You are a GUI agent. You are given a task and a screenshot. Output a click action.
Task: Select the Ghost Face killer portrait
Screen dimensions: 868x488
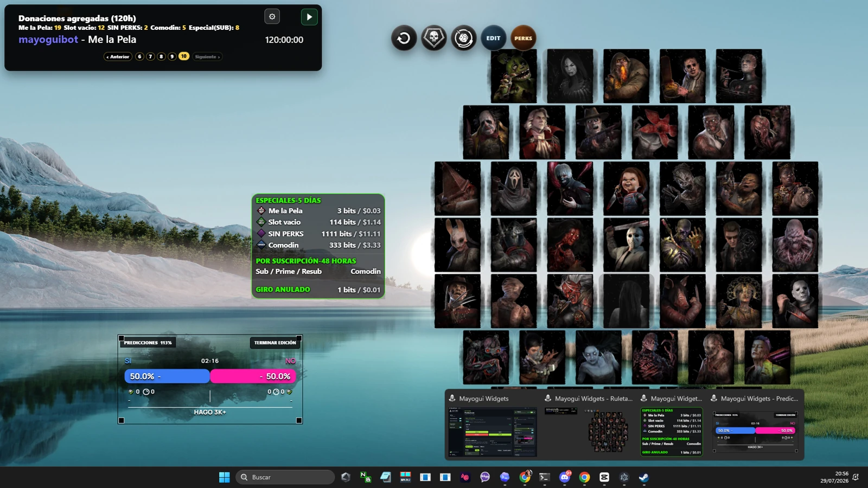514,189
